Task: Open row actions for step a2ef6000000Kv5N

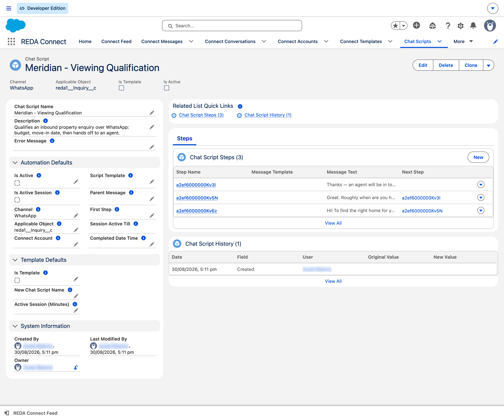Action: pyautogui.click(x=481, y=198)
